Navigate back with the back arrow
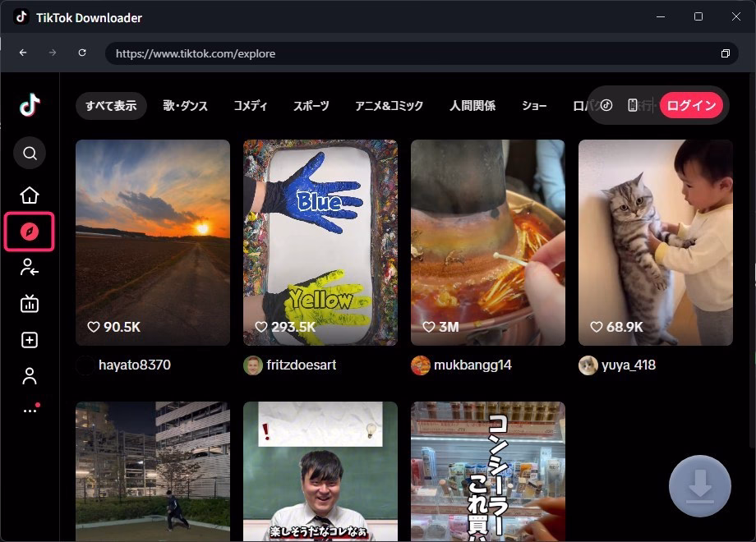The image size is (756, 542). click(23, 53)
